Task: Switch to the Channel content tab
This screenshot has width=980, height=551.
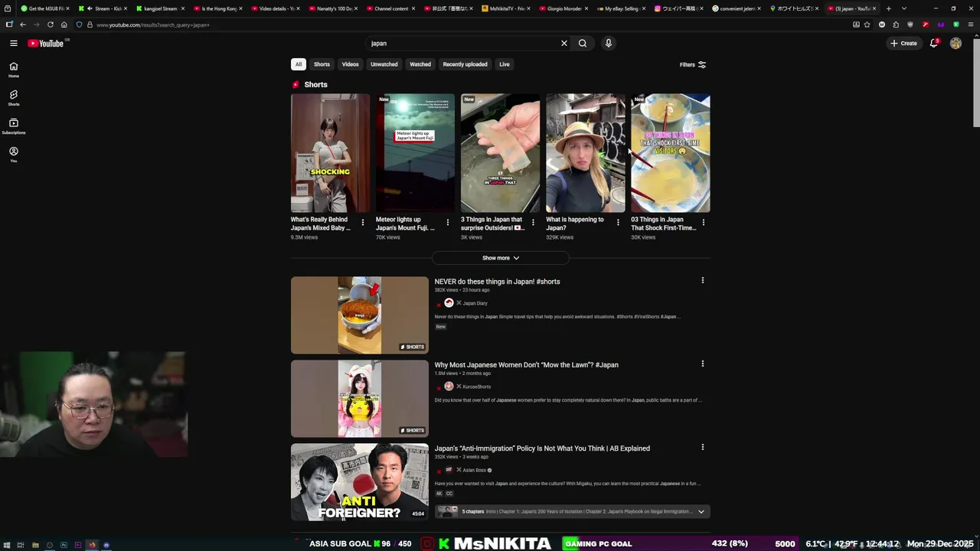Action: pos(392,8)
